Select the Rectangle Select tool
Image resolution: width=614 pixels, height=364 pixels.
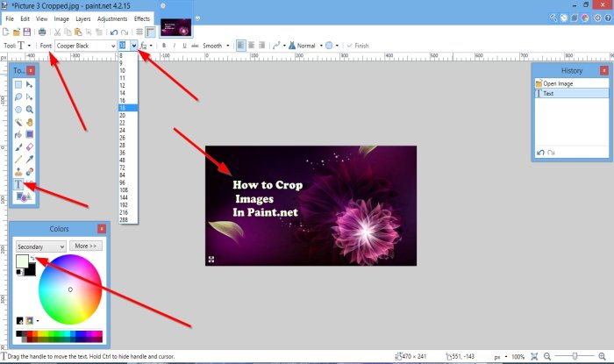point(18,84)
